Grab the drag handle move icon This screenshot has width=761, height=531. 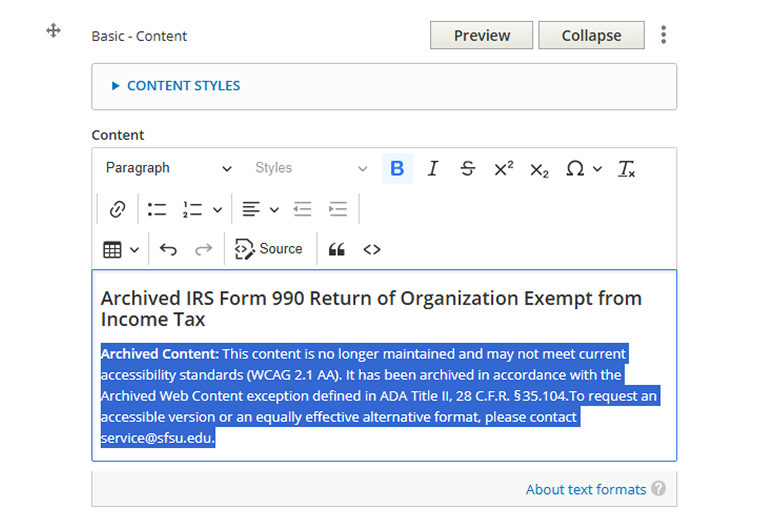[x=53, y=31]
